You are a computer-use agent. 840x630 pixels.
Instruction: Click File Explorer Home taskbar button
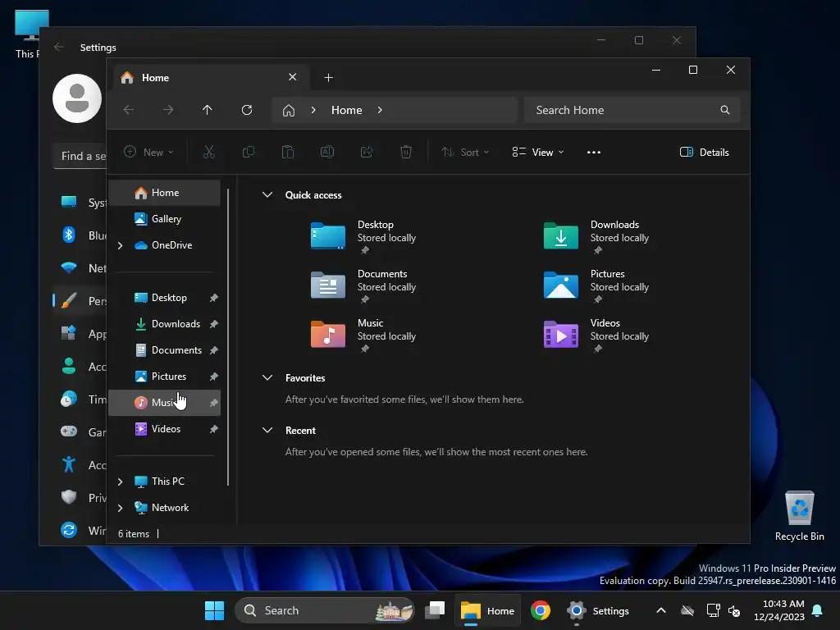click(488, 610)
